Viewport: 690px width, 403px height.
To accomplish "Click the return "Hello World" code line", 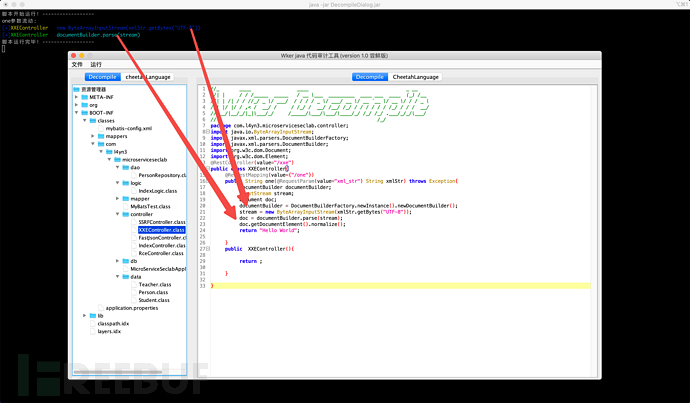I will (269, 231).
